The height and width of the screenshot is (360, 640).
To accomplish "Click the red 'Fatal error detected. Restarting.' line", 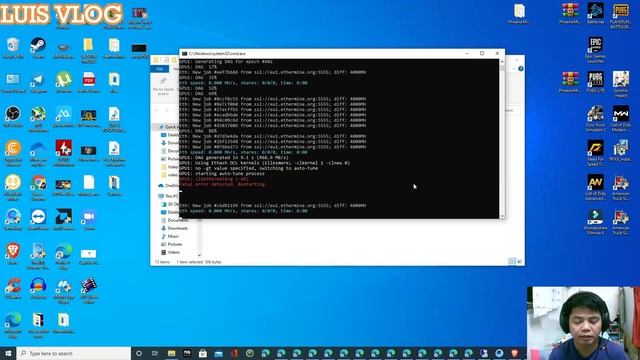I will 223,184.
